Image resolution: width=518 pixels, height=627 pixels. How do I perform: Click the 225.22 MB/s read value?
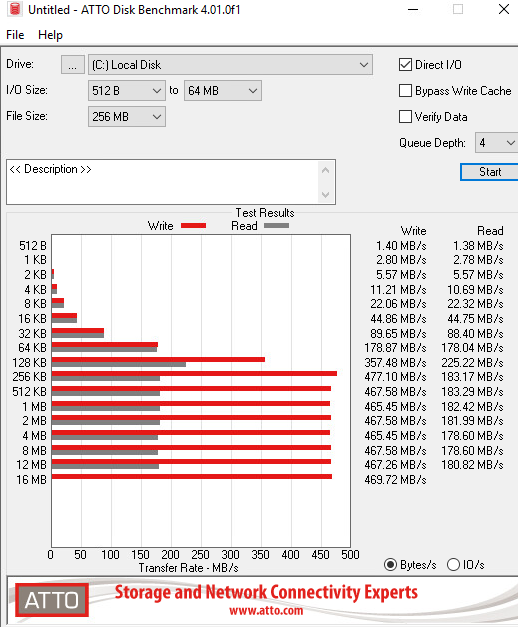coord(472,363)
